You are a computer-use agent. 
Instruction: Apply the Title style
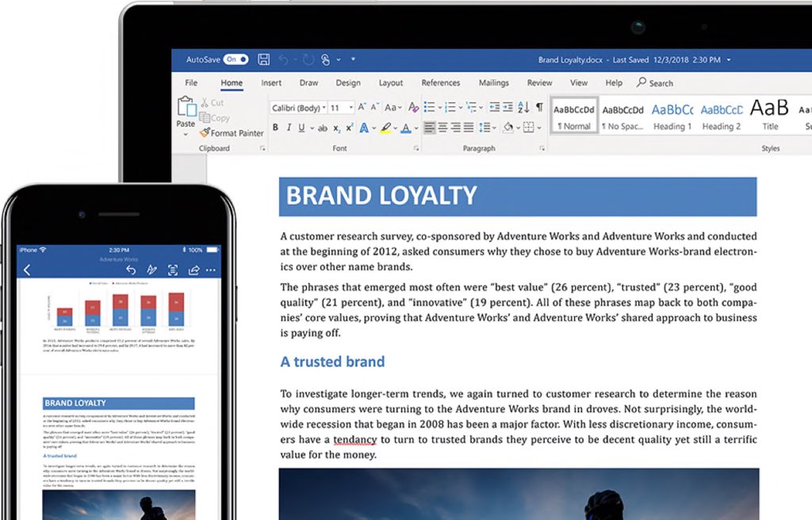click(769, 115)
